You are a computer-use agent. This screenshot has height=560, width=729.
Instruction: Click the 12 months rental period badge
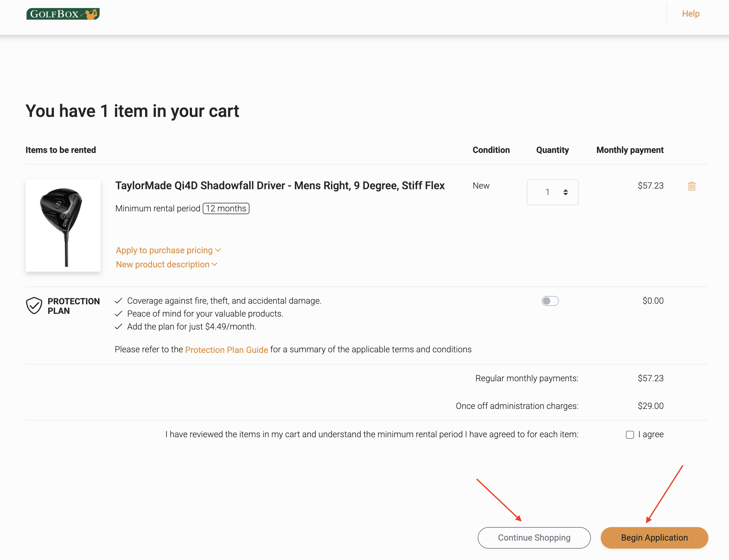[x=226, y=208]
